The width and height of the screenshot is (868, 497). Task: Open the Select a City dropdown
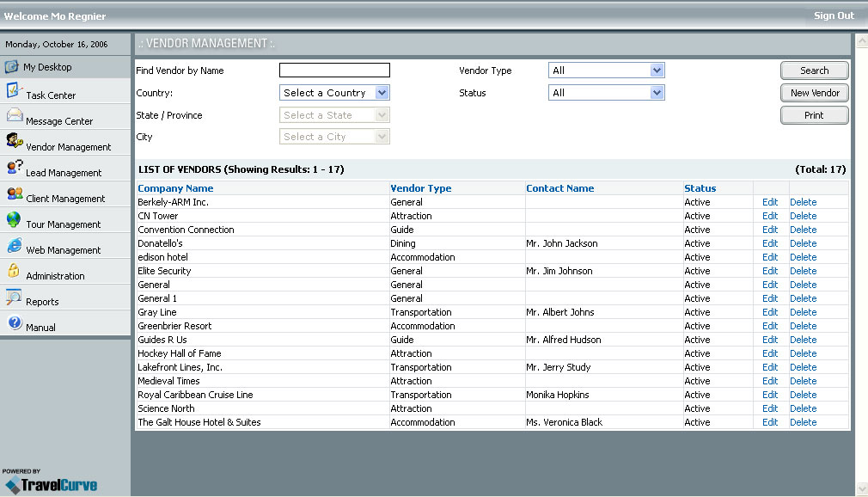[x=334, y=137]
